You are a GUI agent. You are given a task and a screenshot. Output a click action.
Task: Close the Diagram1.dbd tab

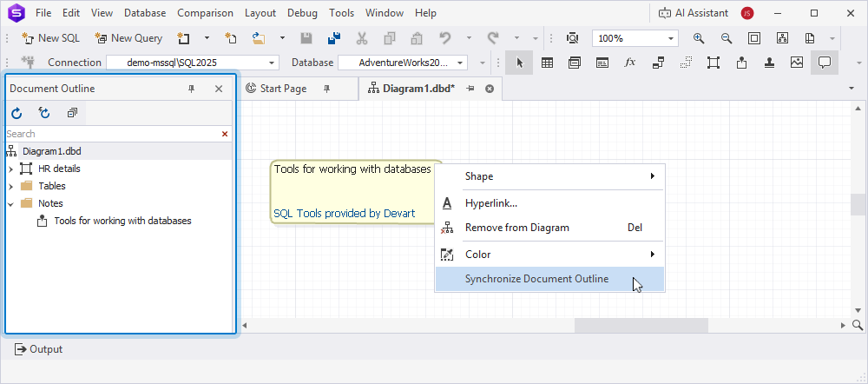pos(490,89)
